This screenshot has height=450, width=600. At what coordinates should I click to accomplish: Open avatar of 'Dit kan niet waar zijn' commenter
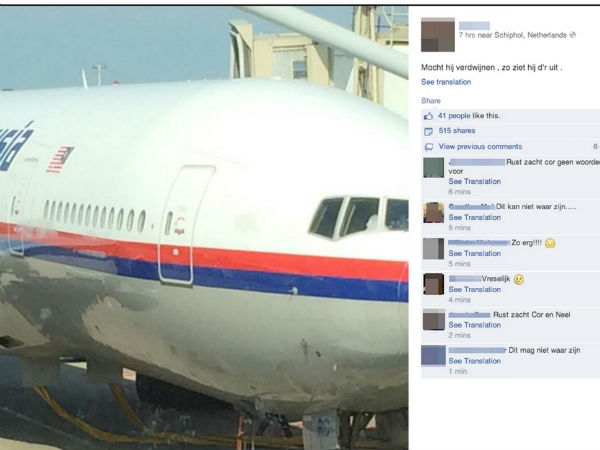pos(434,212)
